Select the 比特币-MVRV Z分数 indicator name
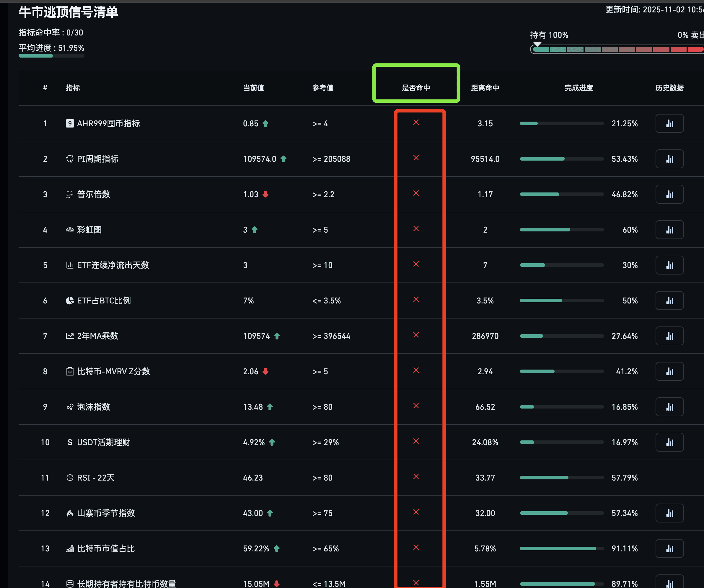 pyautogui.click(x=113, y=371)
